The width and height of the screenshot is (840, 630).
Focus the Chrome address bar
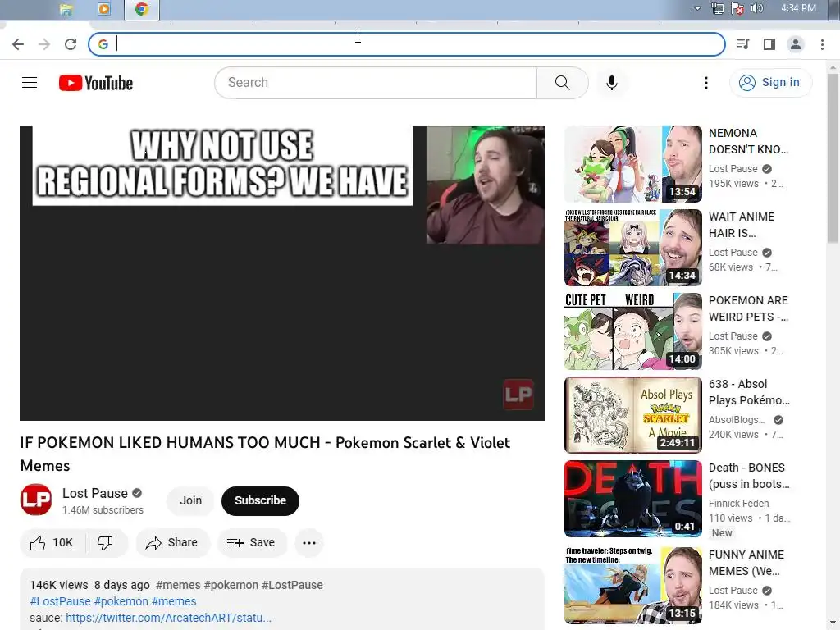[407, 44]
